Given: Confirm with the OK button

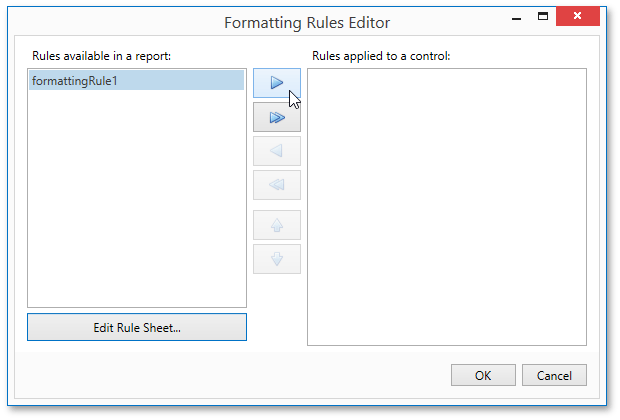Looking at the screenshot, I should tap(483, 375).
